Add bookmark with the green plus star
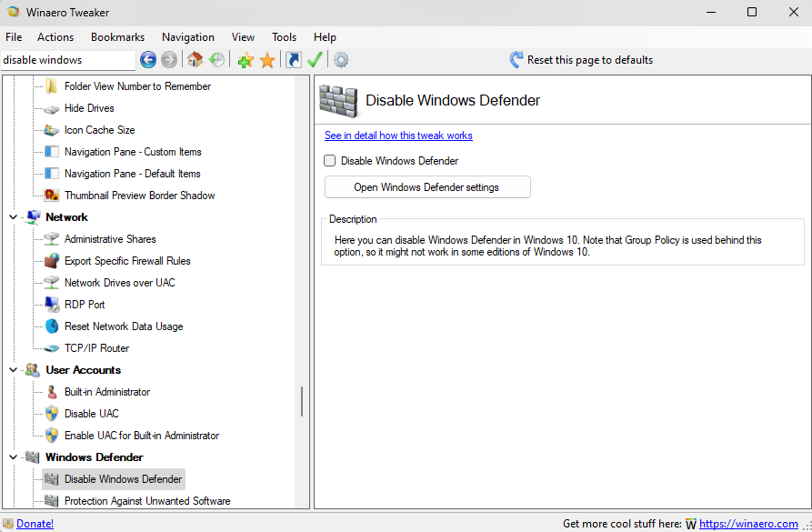 click(x=246, y=60)
